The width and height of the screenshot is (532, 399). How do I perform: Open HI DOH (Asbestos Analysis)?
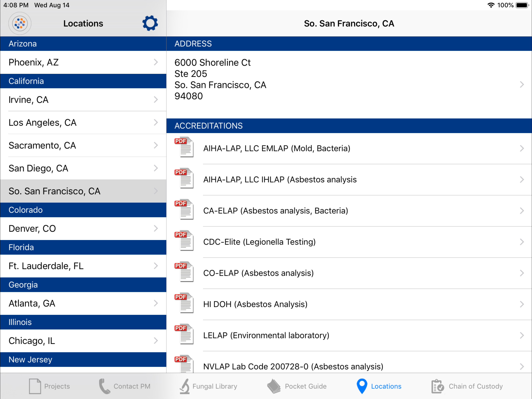point(349,304)
